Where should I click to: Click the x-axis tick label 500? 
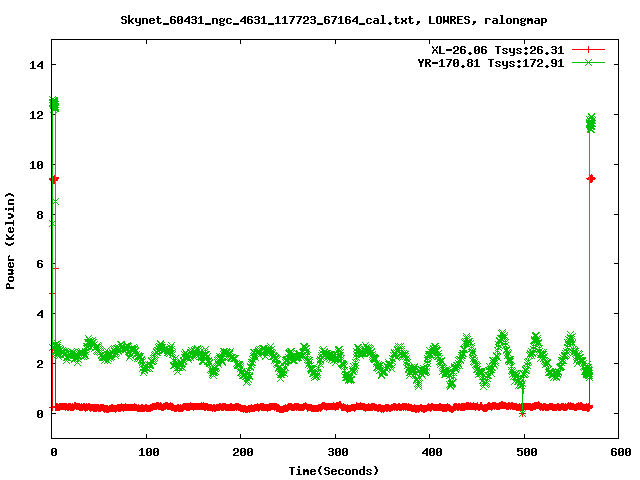point(527,452)
